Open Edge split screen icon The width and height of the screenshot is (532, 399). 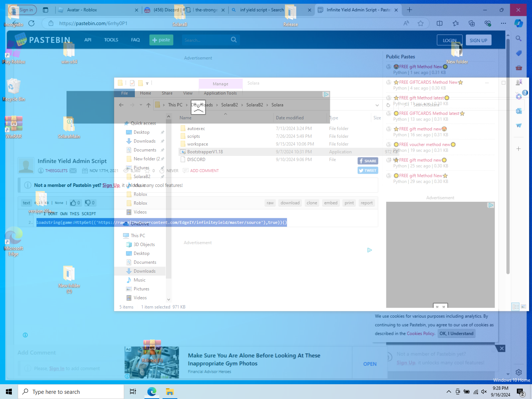point(440,23)
